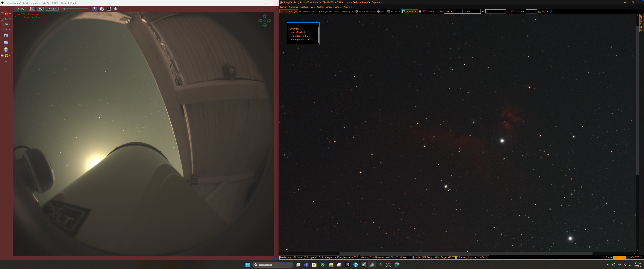Enable the scissors cutout checkbox
644x269 pixels.
point(2,19)
